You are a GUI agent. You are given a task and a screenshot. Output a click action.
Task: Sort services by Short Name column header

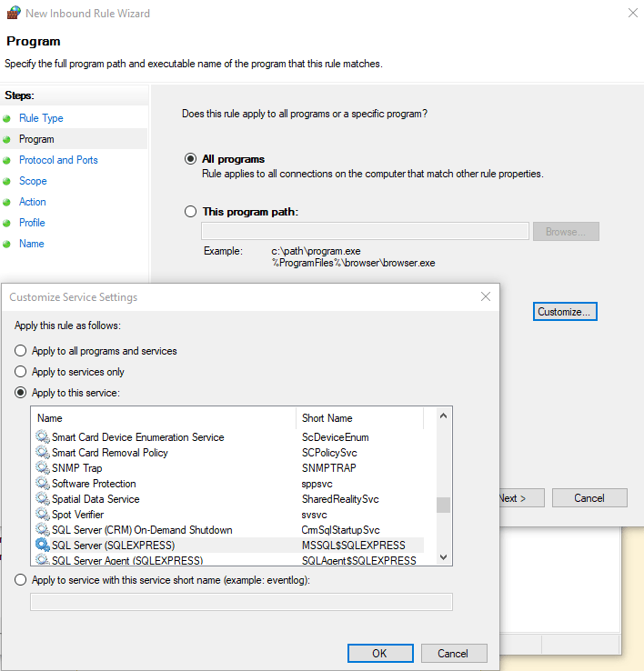coord(359,418)
